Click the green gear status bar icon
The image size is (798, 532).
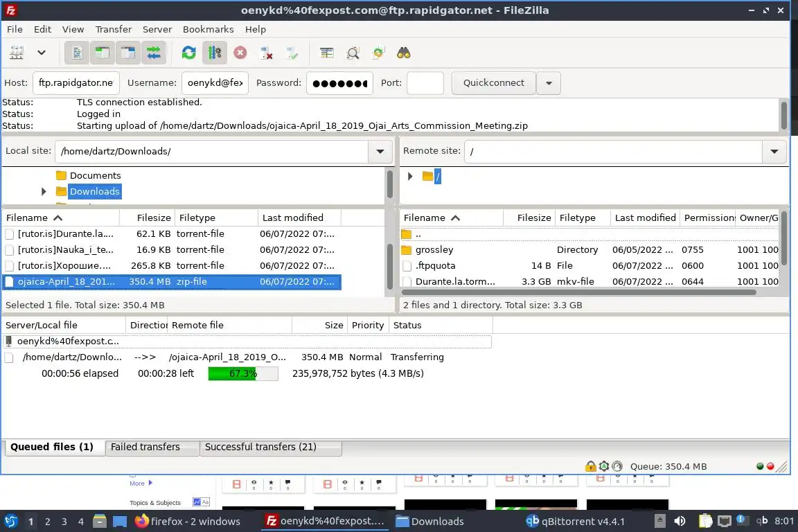(604, 465)
